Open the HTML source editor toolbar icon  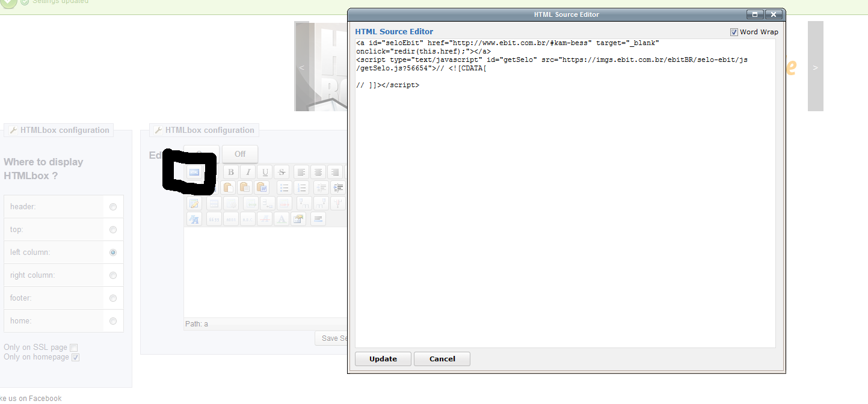click(x=194, y=172)
